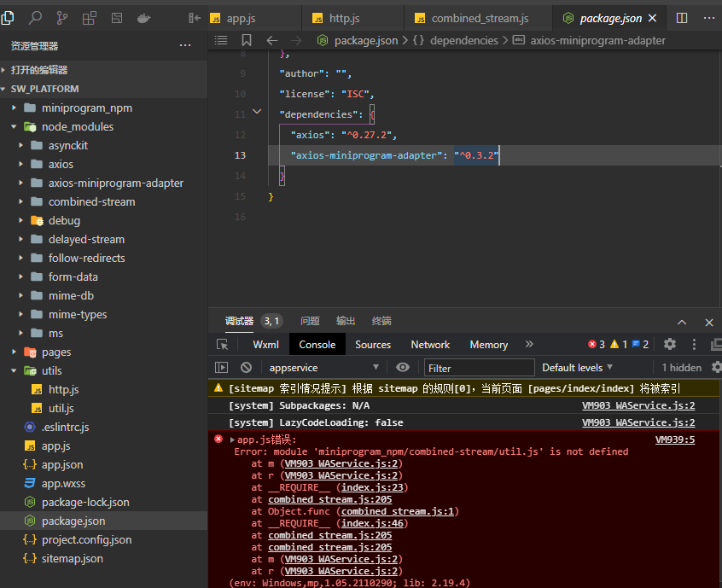The height and width of the screenshot is (588, 722).
Task: Open project.config.json in file tree
Action: 86,539
